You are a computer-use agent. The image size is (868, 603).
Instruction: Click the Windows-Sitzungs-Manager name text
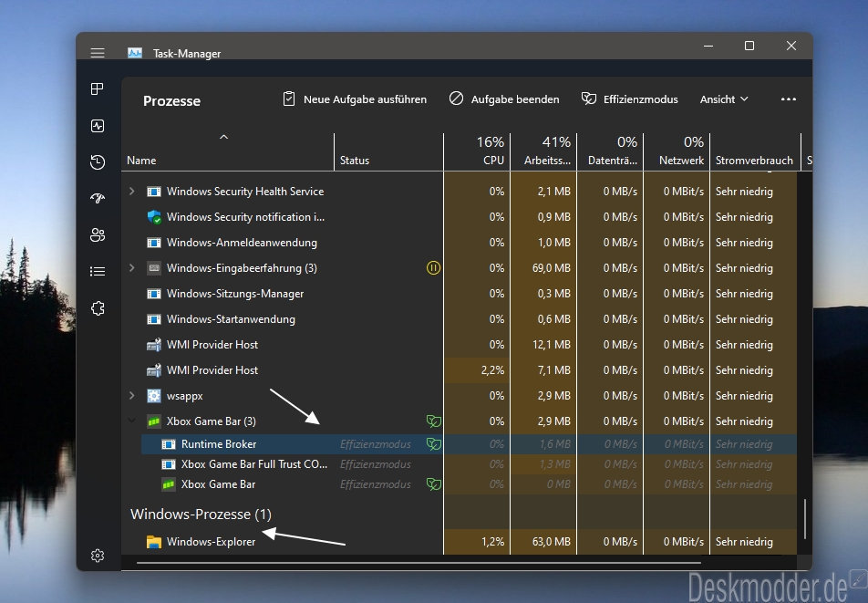[x=235, y=294]
